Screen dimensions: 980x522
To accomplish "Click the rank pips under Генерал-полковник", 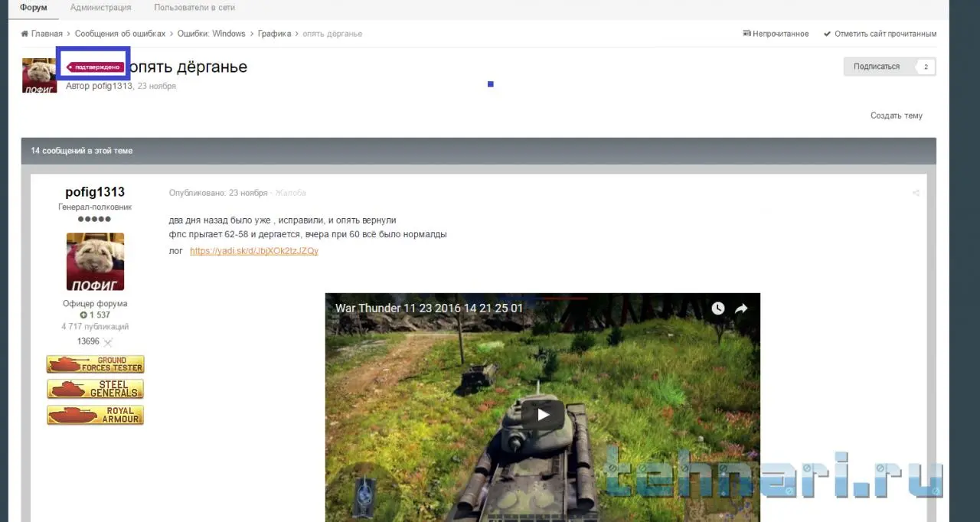I will [95, 220].
